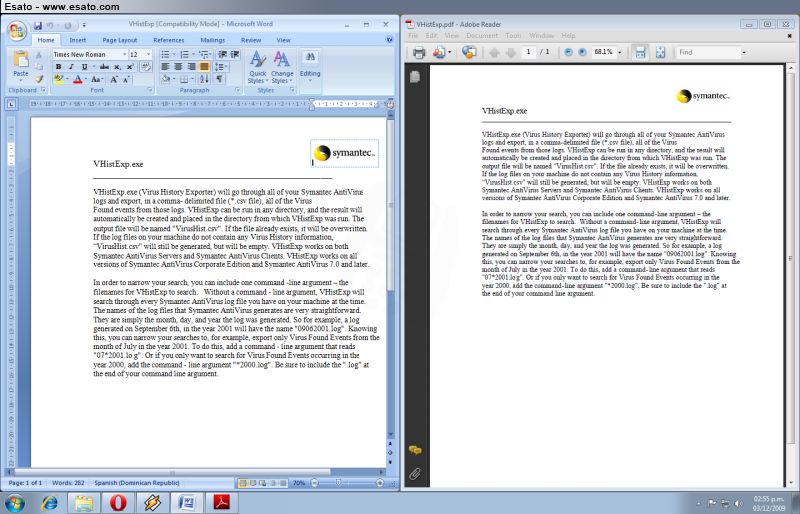Viewport: 800px width, 514px height.
Task: Open the Tools menu in Adobe Reader
Action: coord(513,36)
